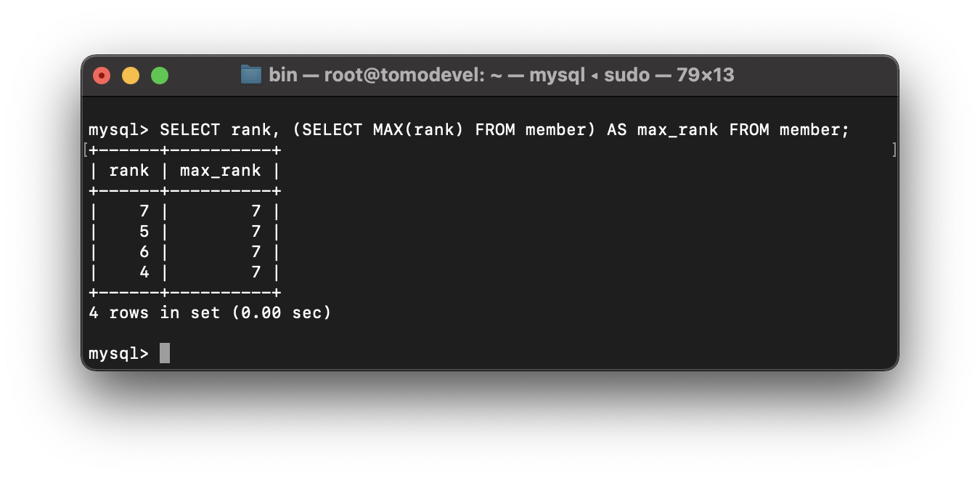Click the word SELECT at query start
This screenshot has height=478, width=980.
(x=189, y=130)
